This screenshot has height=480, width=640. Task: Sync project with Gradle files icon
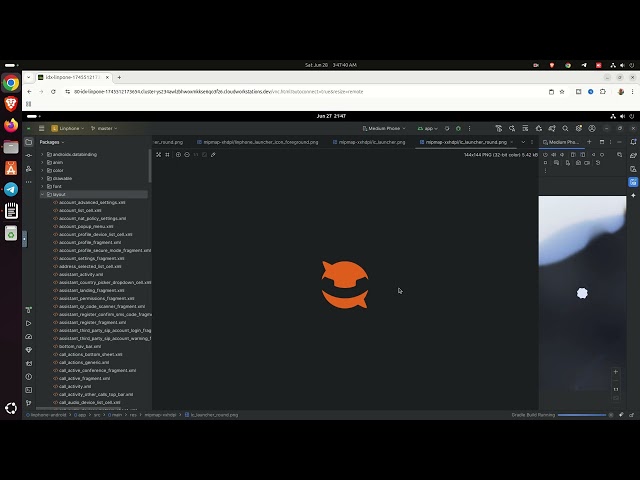[x=552, y=128]
